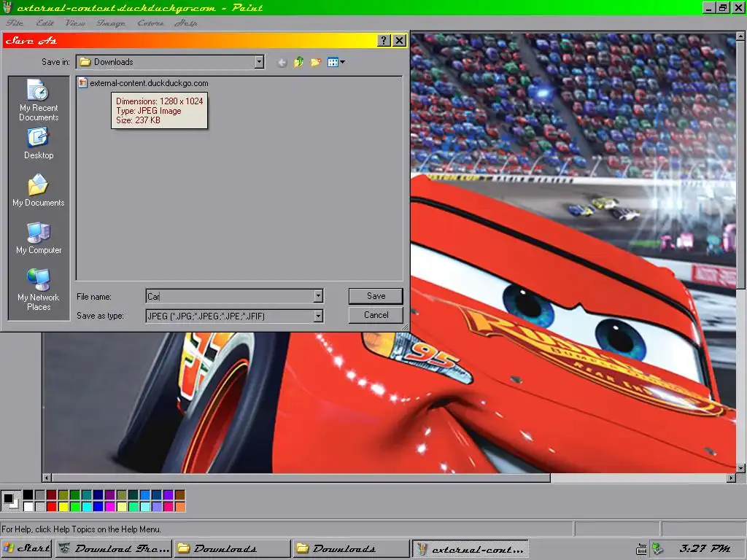Pick the orange color swatch
747x560 pixels.
click(x=180, y=506)
